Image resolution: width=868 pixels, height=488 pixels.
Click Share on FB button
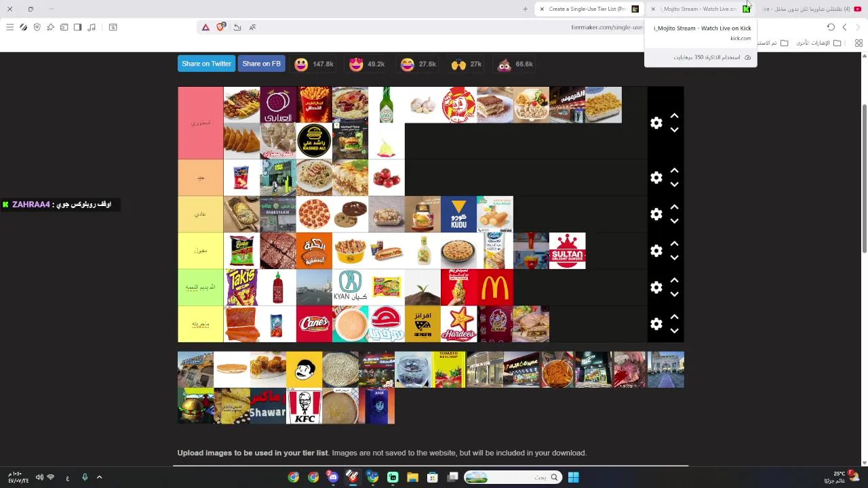pos(261,64)
